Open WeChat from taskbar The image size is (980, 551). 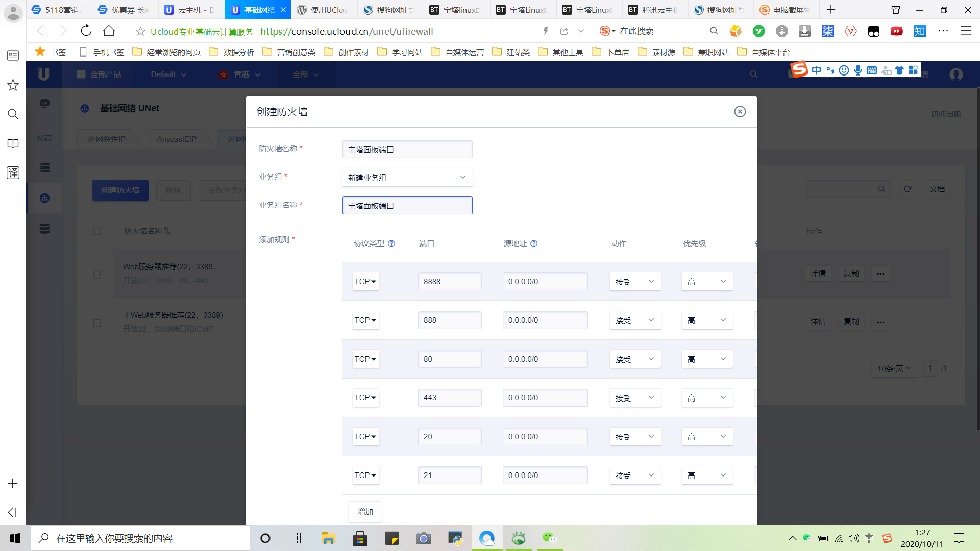(x=550, y=538)
